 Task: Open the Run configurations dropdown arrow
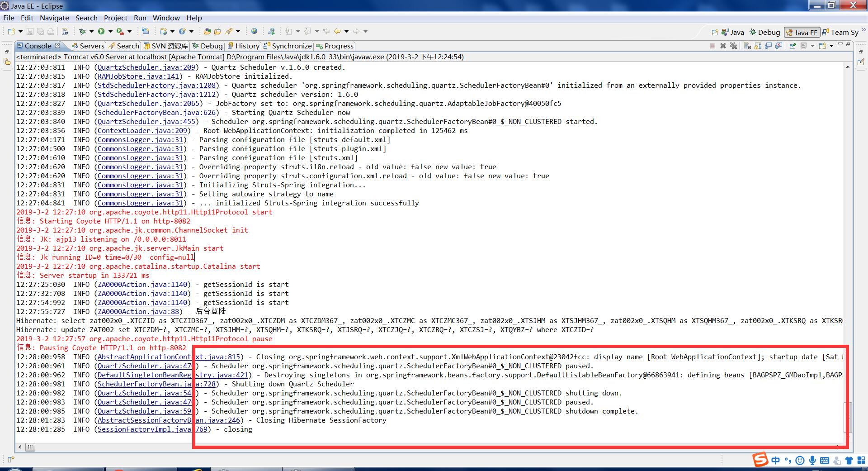tap(110, 31)
